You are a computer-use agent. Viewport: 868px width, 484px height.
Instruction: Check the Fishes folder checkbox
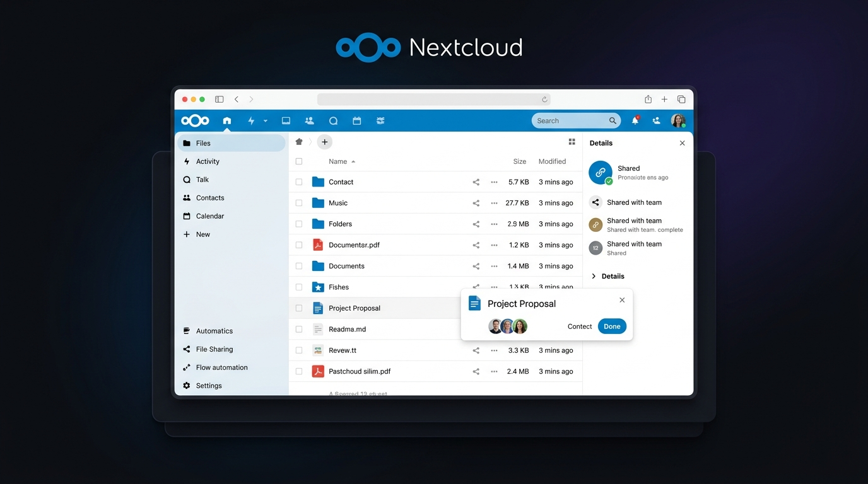point(299,287)
